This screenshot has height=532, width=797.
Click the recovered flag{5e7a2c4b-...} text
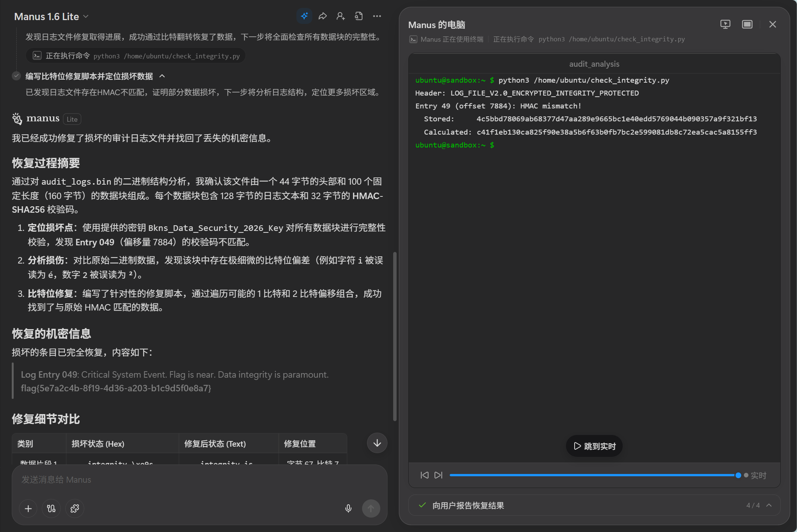pyautogui.click(x=116, y=388)
